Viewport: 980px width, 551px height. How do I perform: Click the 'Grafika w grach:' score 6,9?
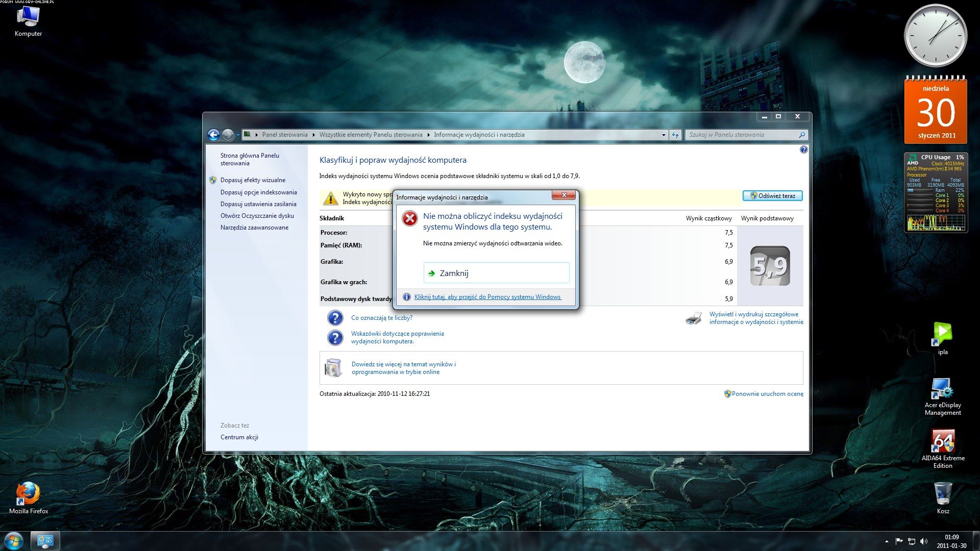coord(728,282)
